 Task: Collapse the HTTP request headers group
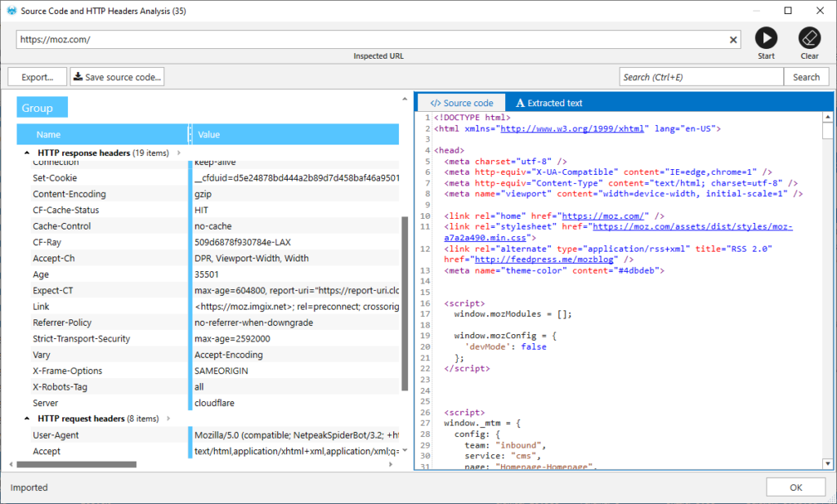coord(27,419)
